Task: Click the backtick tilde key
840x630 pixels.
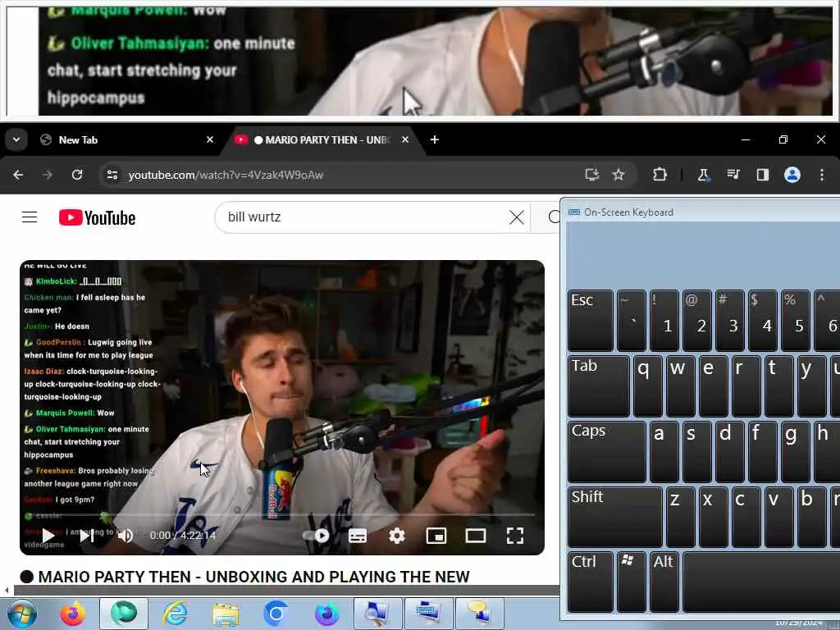Action: 631,321
